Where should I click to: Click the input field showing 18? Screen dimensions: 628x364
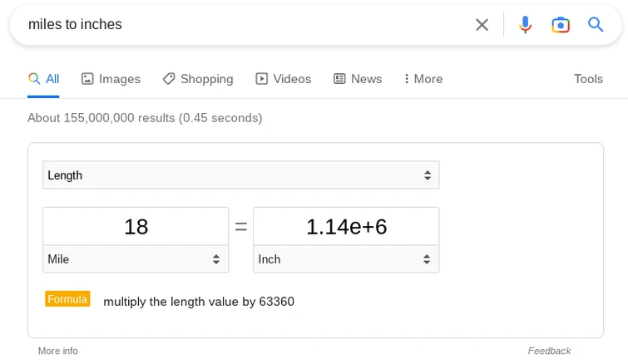[x=136, y=227]
